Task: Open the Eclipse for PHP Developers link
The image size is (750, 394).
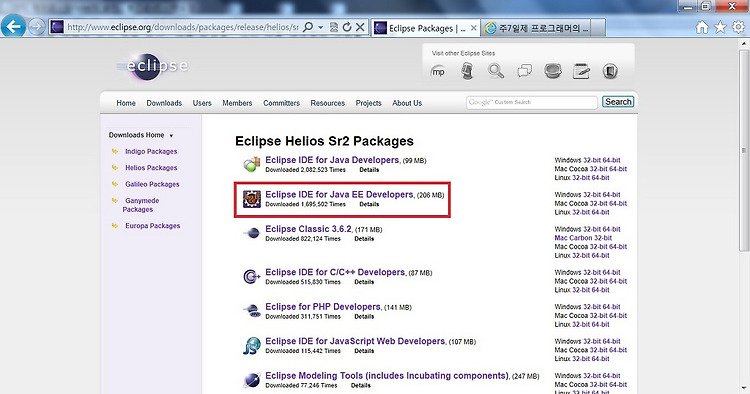Action: 323,306
